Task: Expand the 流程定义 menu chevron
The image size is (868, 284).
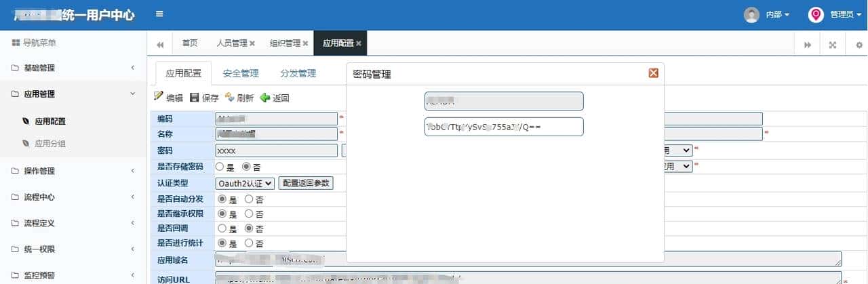Action: point(133,223)
